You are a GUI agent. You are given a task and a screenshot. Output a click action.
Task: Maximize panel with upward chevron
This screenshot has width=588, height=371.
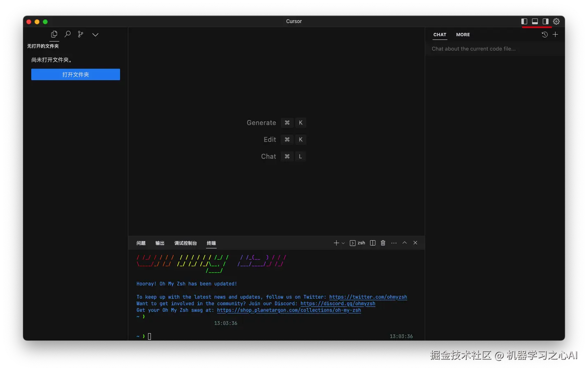(x=405, y=243)
